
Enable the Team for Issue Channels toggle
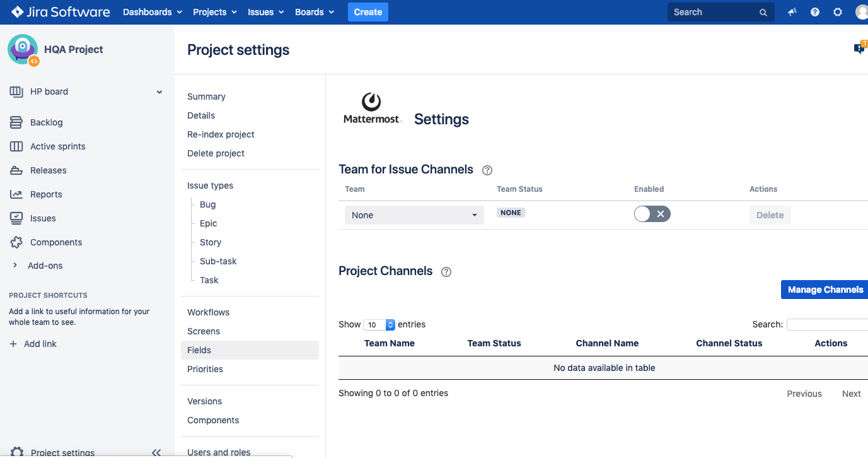(652, 214)
